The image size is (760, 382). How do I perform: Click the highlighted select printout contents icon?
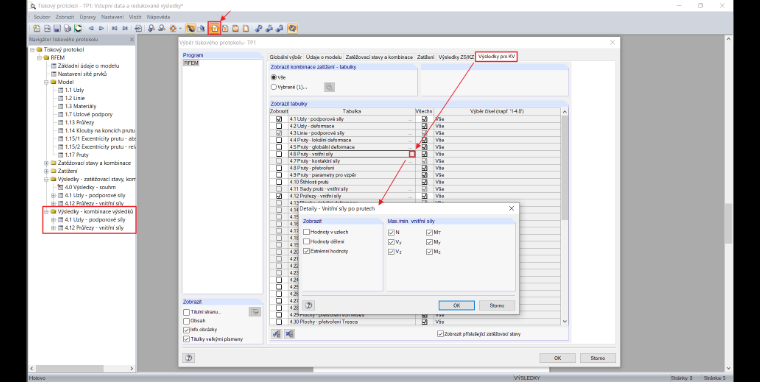pyautogui.click(x=214, y=29)
